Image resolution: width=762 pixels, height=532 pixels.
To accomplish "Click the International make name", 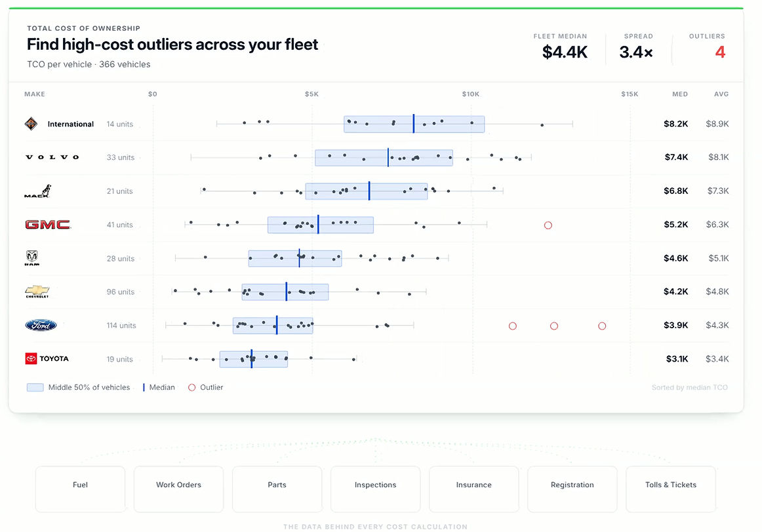I will point(70,124).
